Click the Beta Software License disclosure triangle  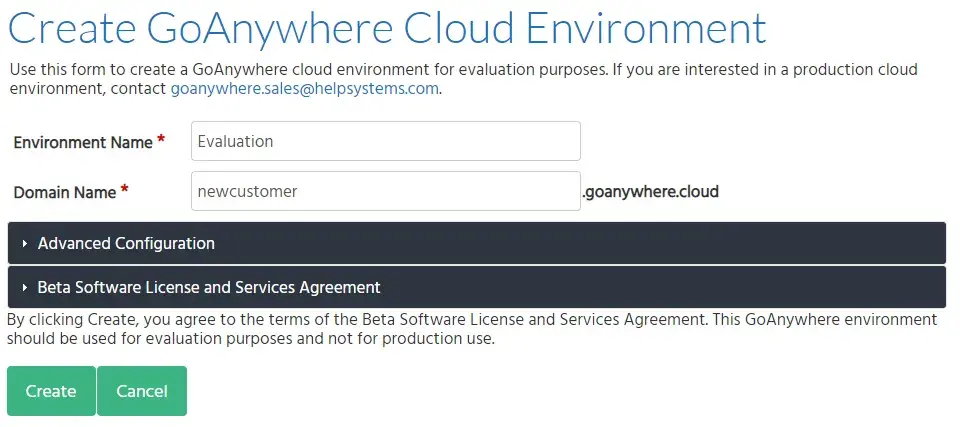click(25, 287)
